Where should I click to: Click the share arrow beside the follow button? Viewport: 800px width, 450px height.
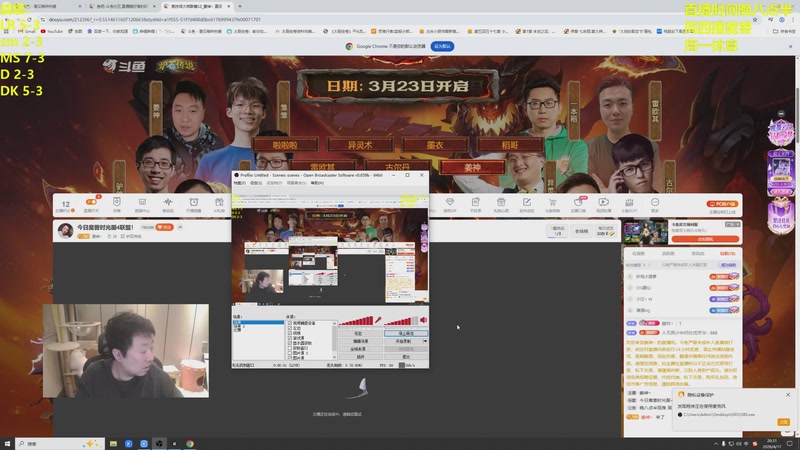180,227
